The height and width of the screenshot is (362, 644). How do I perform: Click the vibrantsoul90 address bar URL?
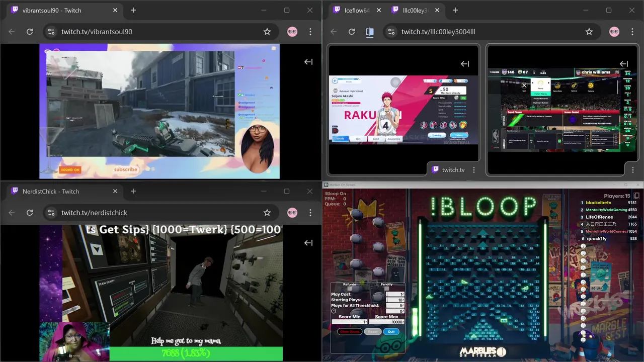point(97,32)
